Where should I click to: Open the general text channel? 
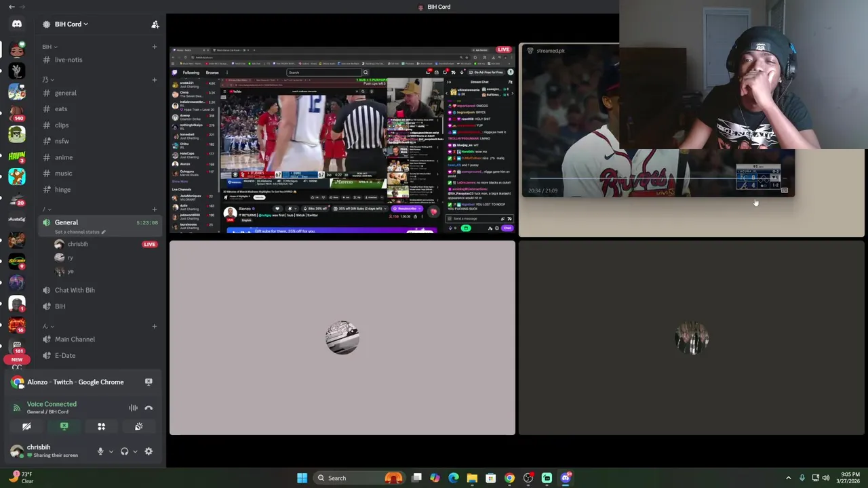[99, 93]
